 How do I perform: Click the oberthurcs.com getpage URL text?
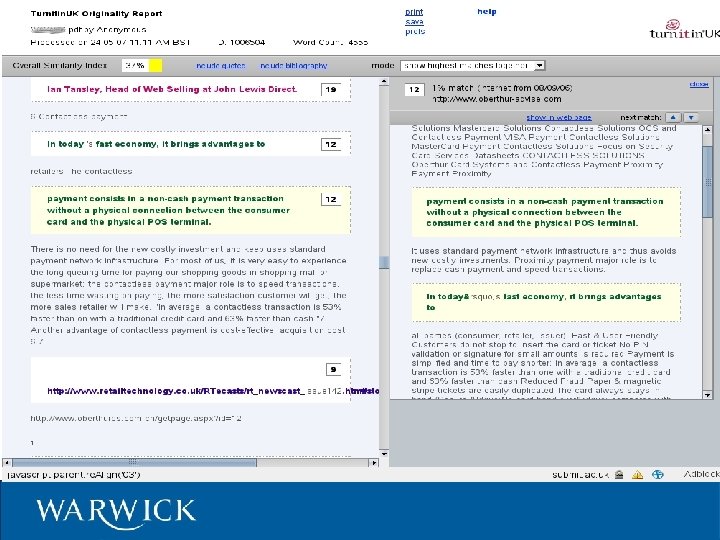point(136,418)
